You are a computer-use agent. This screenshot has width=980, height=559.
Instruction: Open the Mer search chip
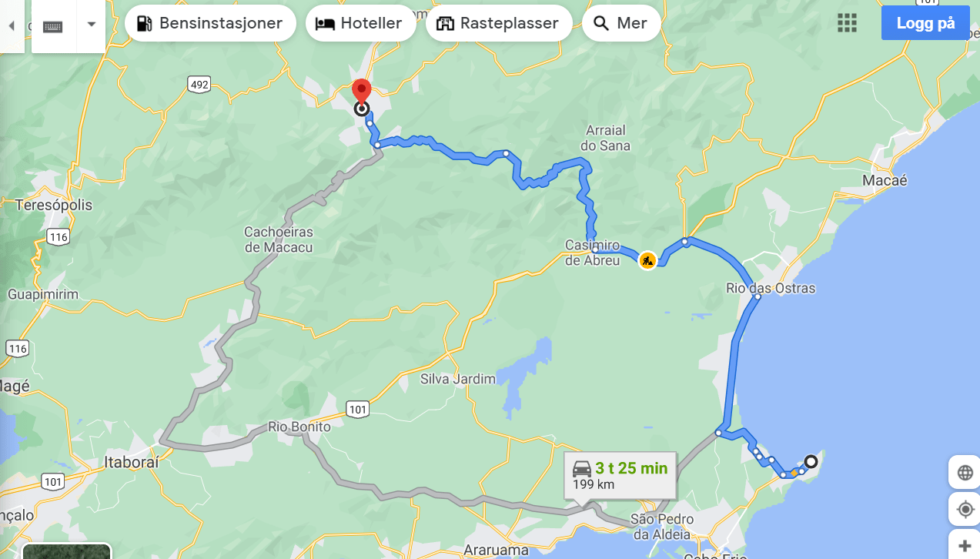[620, 23]
